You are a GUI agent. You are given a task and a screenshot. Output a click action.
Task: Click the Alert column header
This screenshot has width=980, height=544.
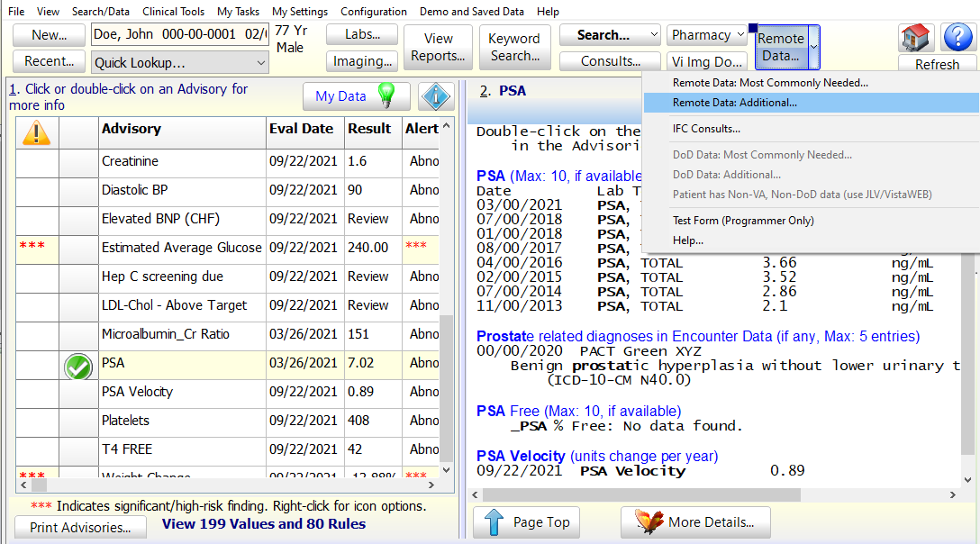(422, 132)
